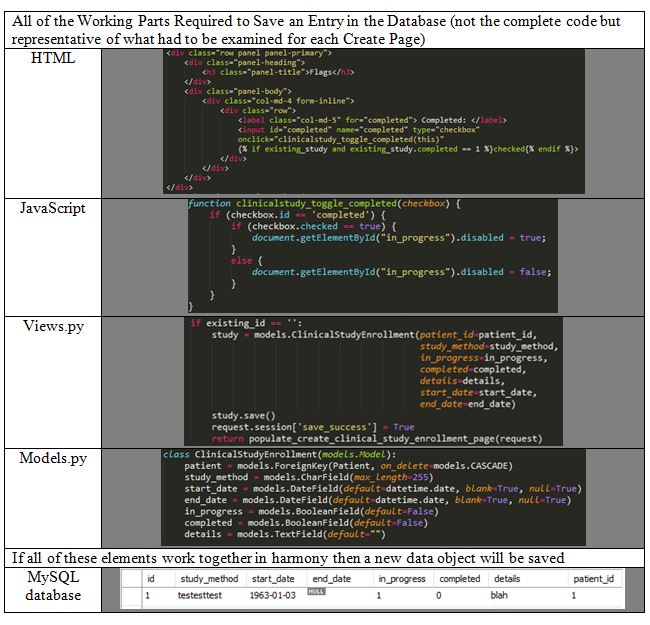Select the HTML row label
Viewport: 650px width, 625px height.
point(53,58)
